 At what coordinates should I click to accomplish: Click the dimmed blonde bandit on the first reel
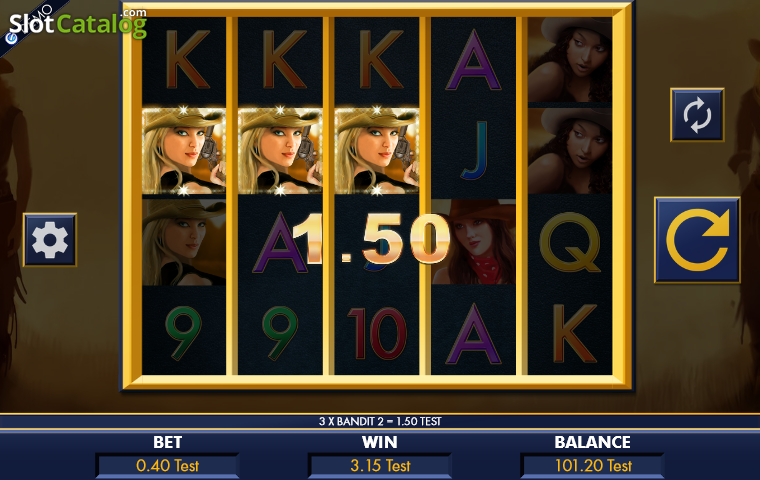click(184, 242)
